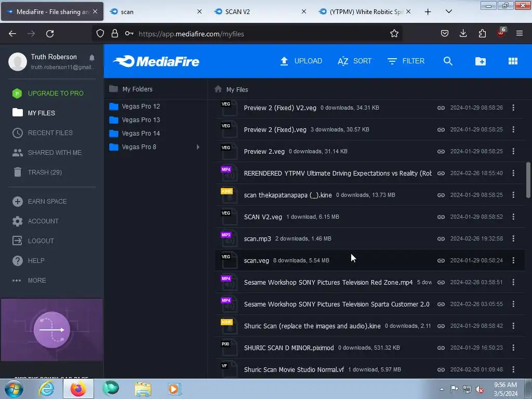Show site security lock info
The width and height of the screenshot is (532, 399).
(x=115, y=33)
